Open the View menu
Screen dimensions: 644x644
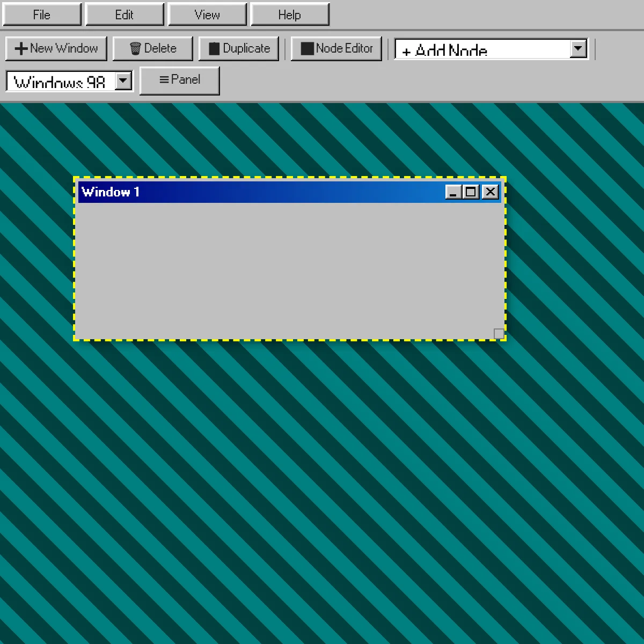point(207,14)
